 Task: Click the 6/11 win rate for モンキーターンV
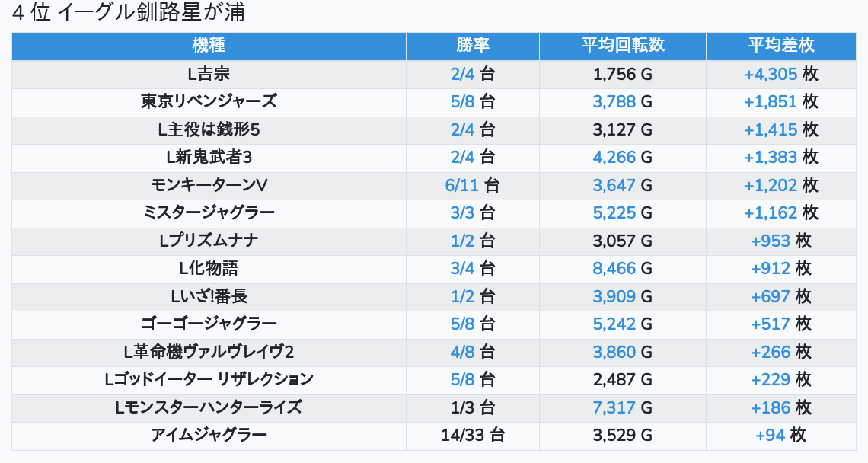(x=462, y=185)
